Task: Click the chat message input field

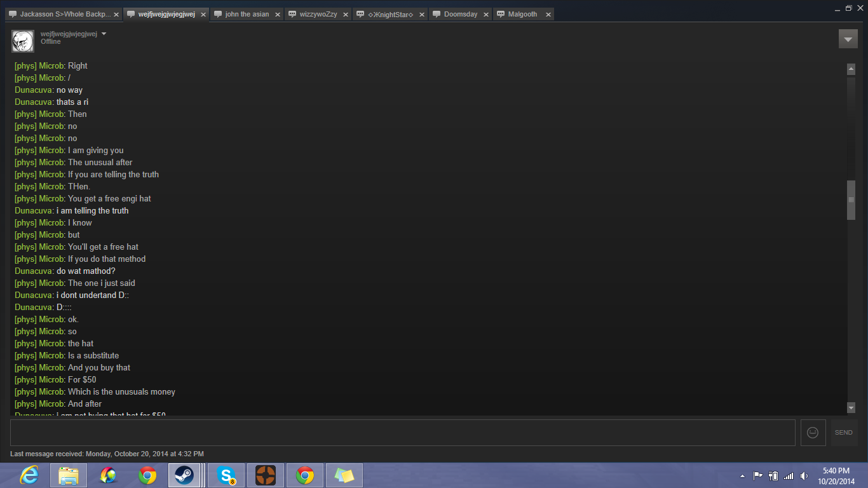Action: 402,433
